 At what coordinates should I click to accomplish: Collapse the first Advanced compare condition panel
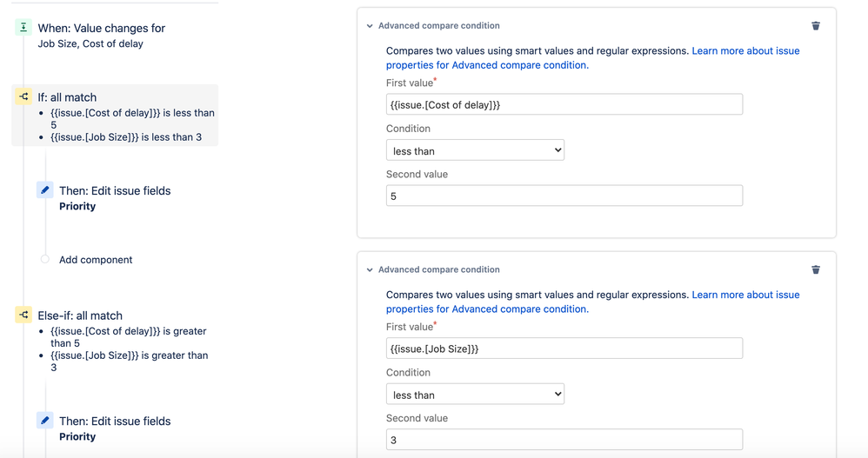click(x=370, y=26)
